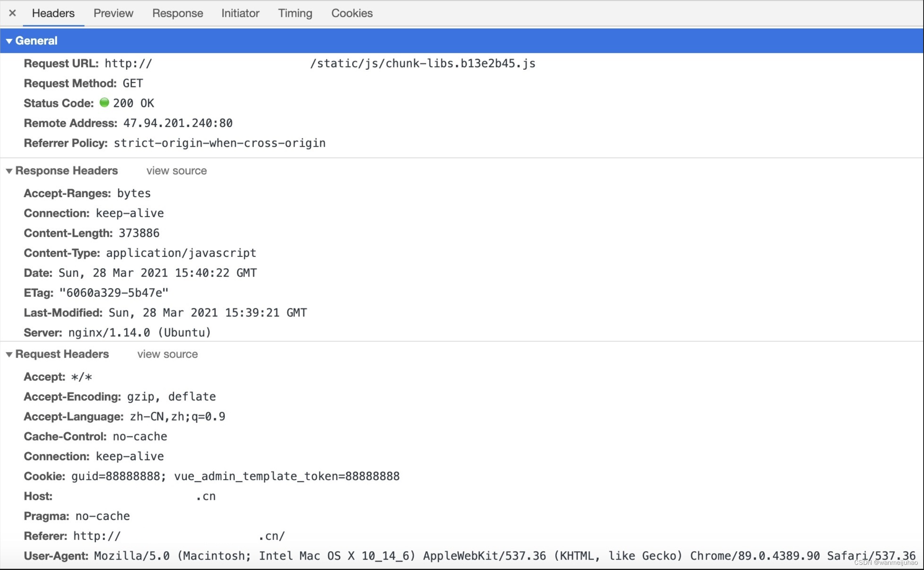
Task: Collapse the General section
Action: click(x=9, y=41)
